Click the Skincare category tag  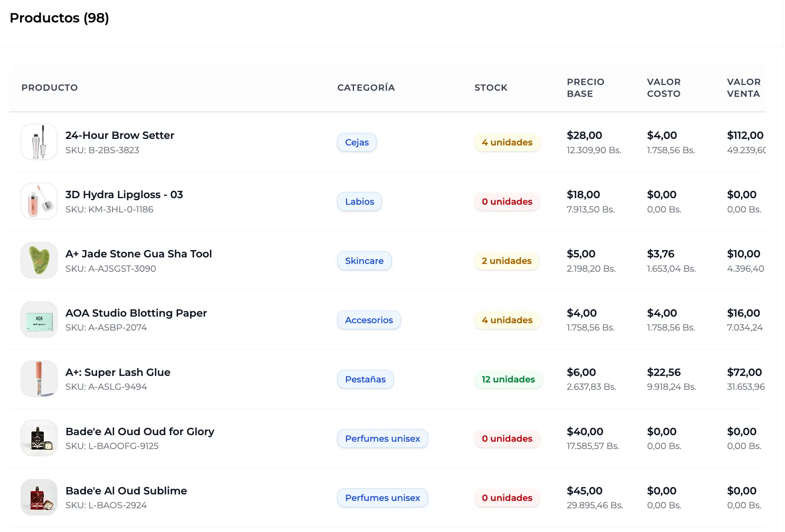pos(364,261)
